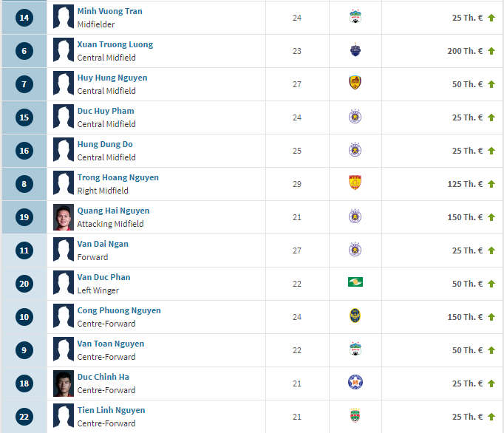Go to Van Toan Nguyen's profile
Image resolution: width=504 pixels, height=433 pixels.
click(x=111, y=344)
